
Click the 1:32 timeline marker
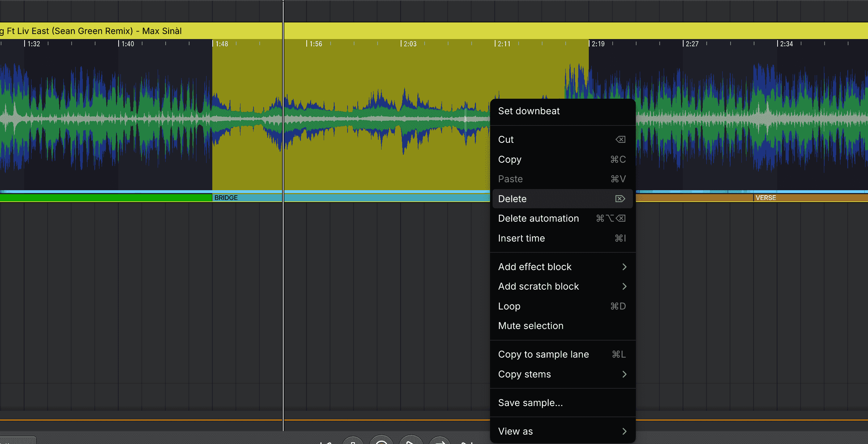(x=34, y=44)
